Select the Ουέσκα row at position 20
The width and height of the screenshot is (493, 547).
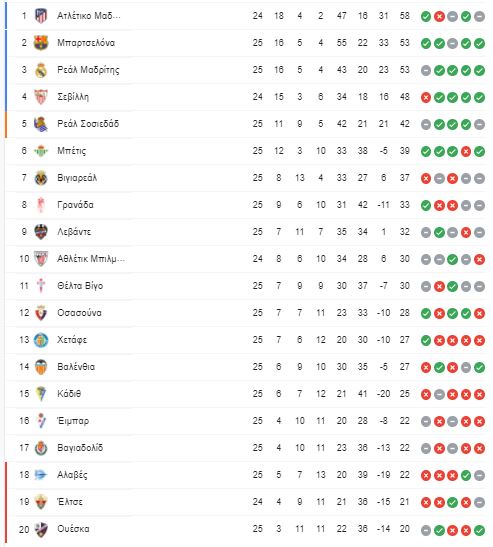point(246,529)
